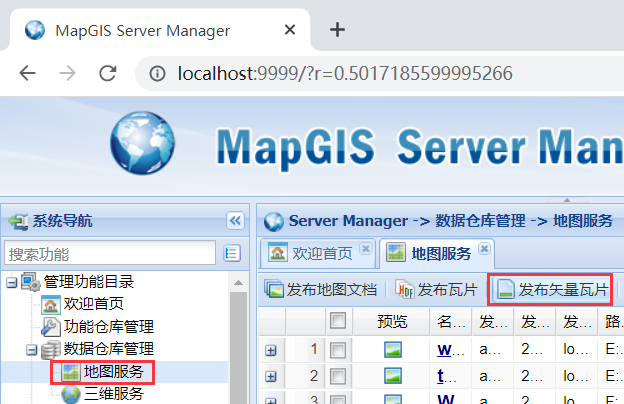This screenshot has height=404, width=624.
Task: Select 管理功能目录 in the tree
Action: 89,282
